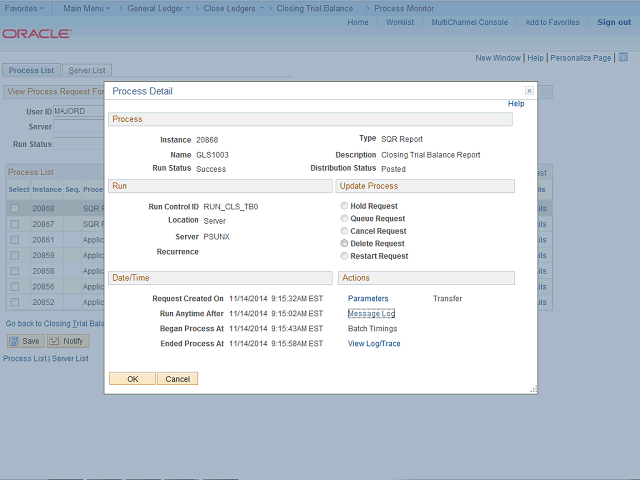Open the View Log/Trace link
Viewport: 640px width, 480px height.
click(x=374, y=344)
